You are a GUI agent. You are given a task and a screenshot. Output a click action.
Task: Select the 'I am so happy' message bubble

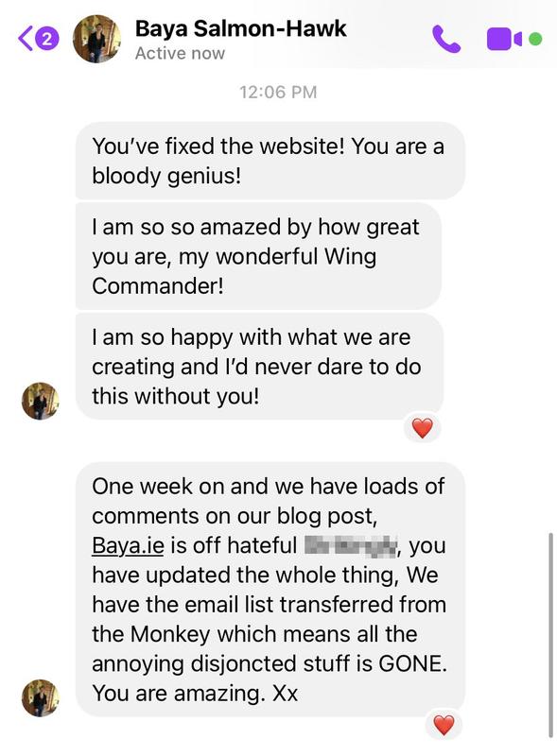259,367
